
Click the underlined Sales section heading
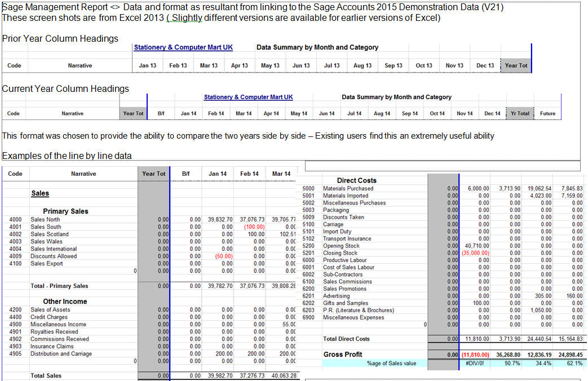coord(40,193)
